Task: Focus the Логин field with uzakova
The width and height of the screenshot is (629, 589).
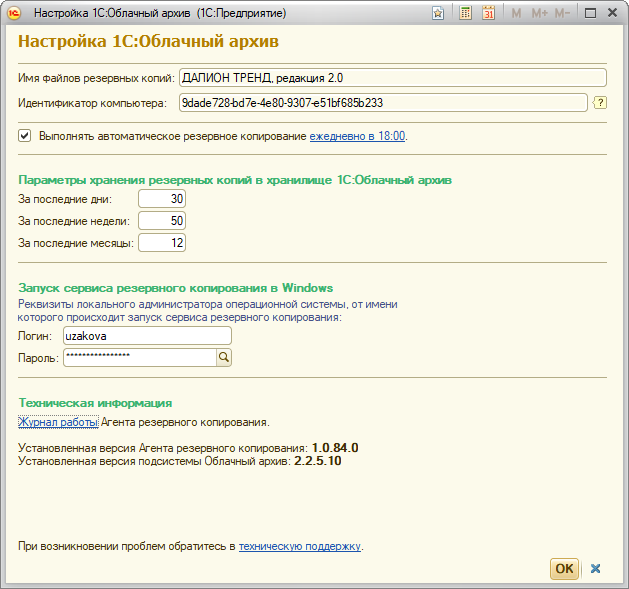Action: point(147,335)
